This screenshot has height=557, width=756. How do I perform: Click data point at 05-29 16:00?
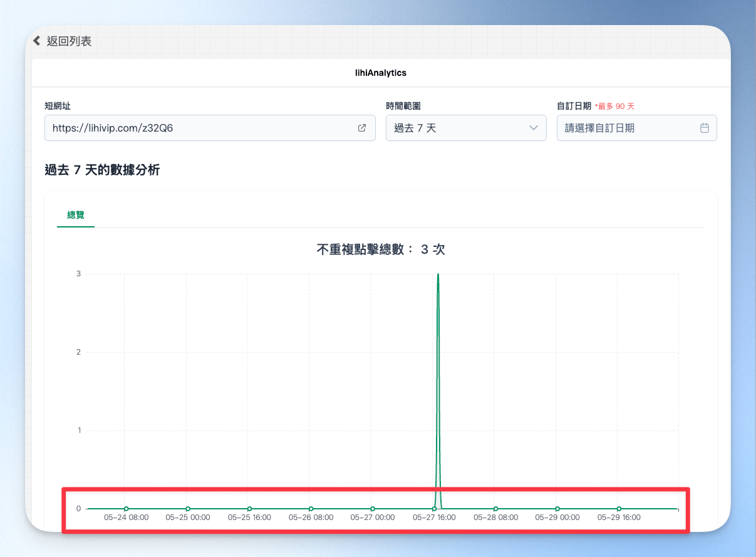tap(619, 509)
